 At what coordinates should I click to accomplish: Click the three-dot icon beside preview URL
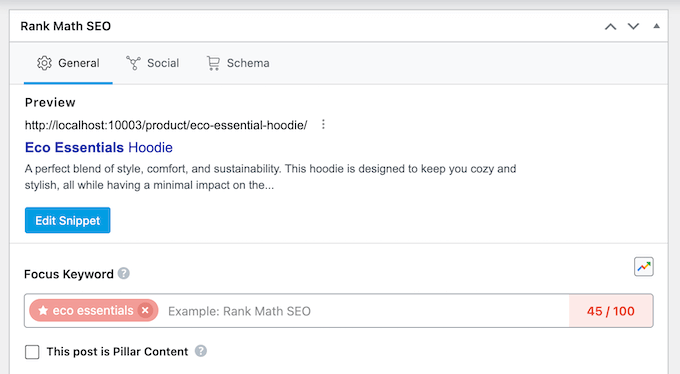click(x=323, y=125)
